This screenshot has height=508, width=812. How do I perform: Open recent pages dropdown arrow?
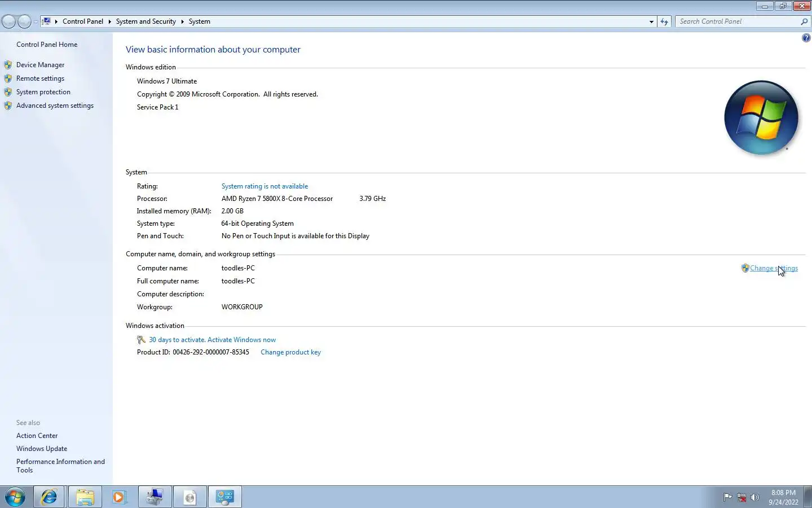point(36,21)
